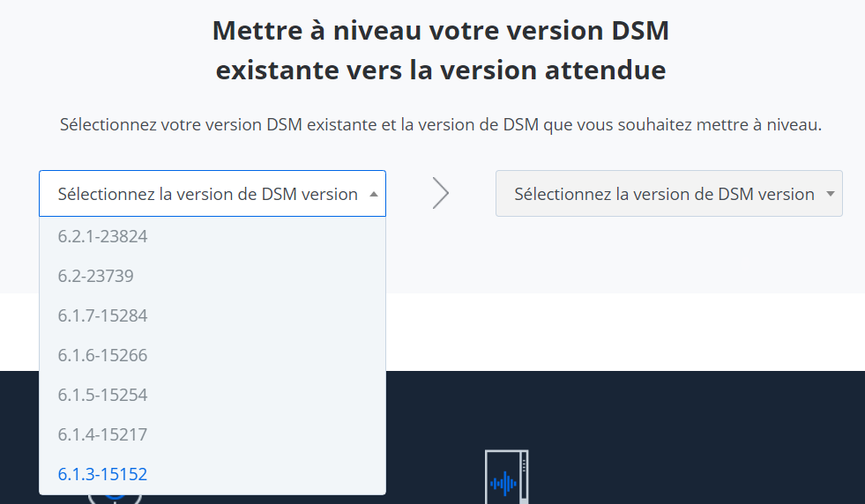Image resolution: width=865 pixels, height=504 pixels.
Task: Click the right-pointing chevron between the two dropdowns
Action: pos(440,194)
